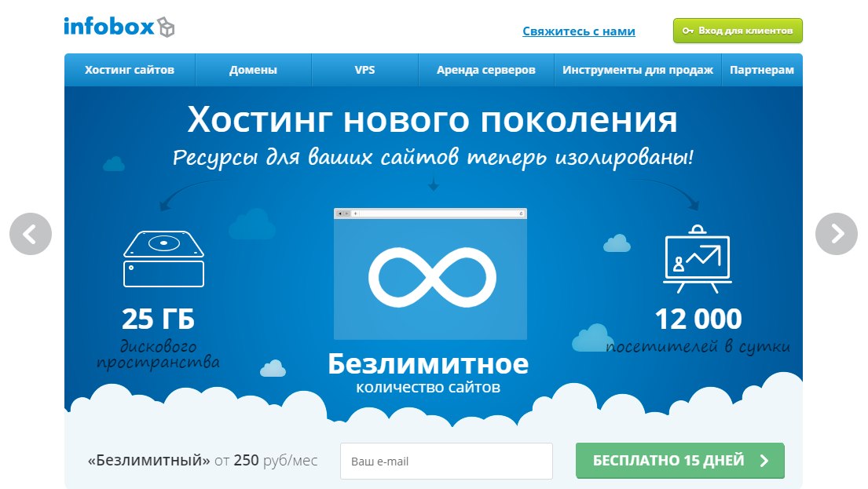Click the hard disk drive icon
Image resolution: width=868 pixels, height=489 pixels.
pos(163,259)
